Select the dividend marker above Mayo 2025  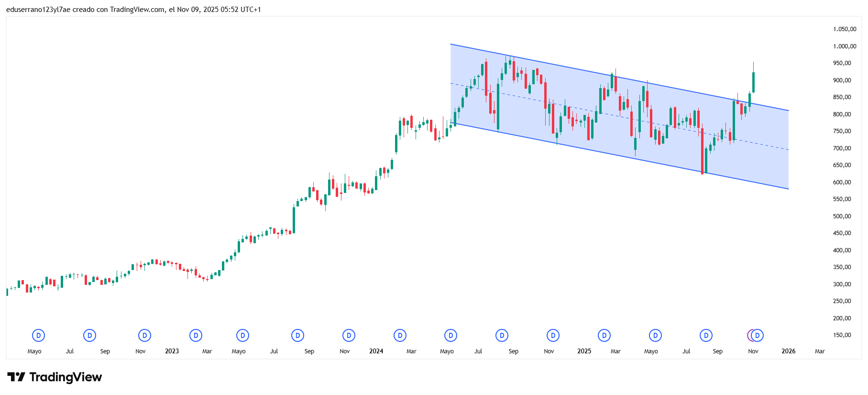tap(655, 336)
